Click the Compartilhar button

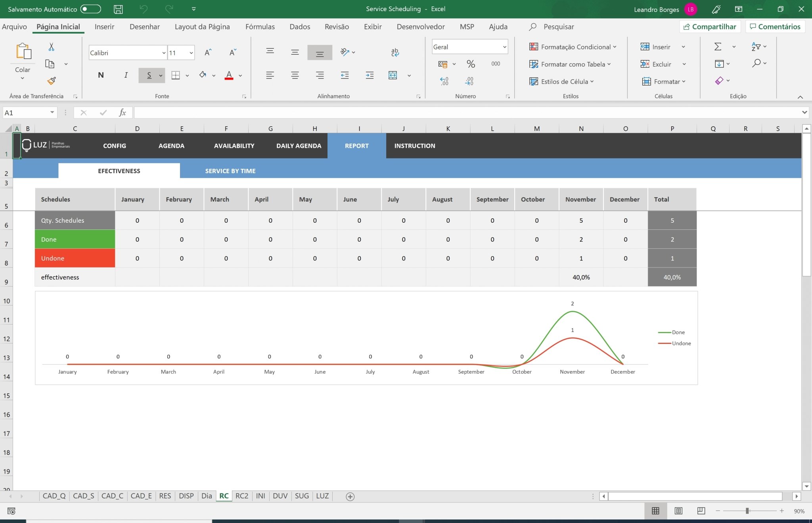pyautogui.click(x=710, y=27)
